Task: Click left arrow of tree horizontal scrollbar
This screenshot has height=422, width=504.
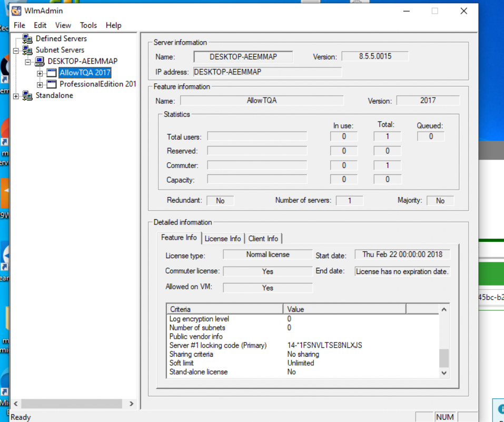Action: 16,404
